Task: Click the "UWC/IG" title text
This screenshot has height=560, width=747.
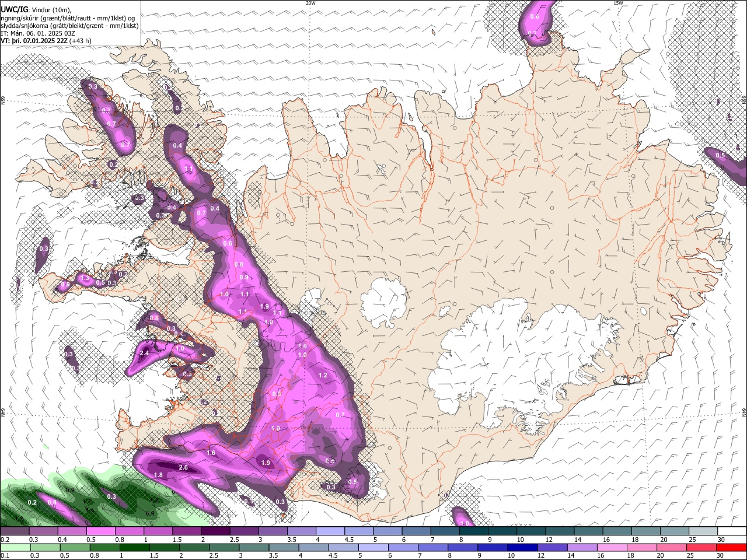Action: tap(14, 10)
